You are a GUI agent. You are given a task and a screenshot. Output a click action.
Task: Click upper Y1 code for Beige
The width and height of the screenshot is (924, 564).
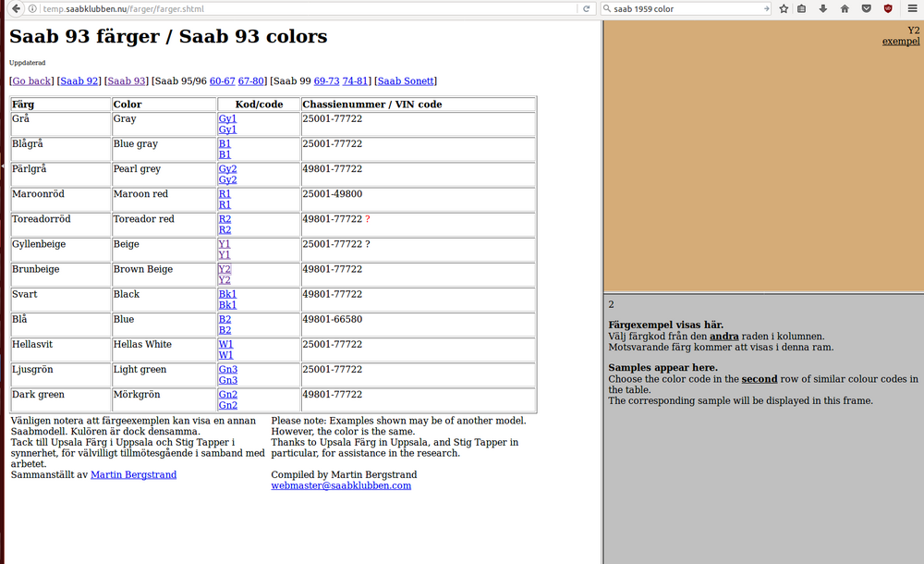pyautogui.click(x=224, y=244)
